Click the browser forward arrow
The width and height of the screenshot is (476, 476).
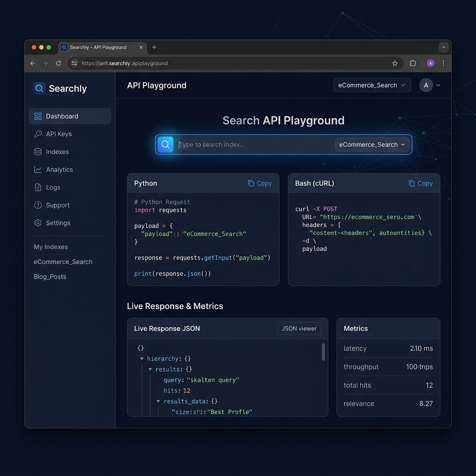tap(45, 63)
